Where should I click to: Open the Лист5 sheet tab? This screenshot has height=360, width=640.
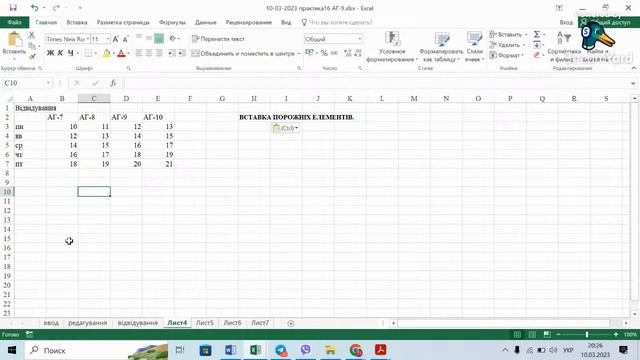pyautogui.click(x=204, y=323)
